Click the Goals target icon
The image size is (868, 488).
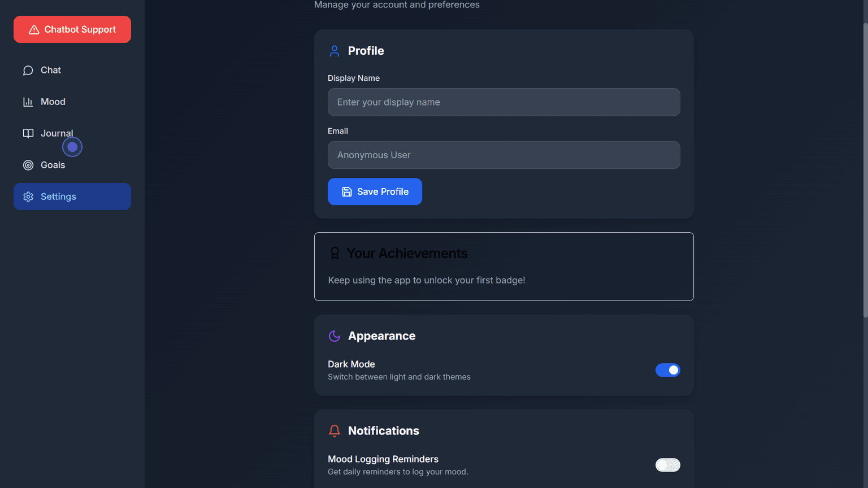coord(28,165)
